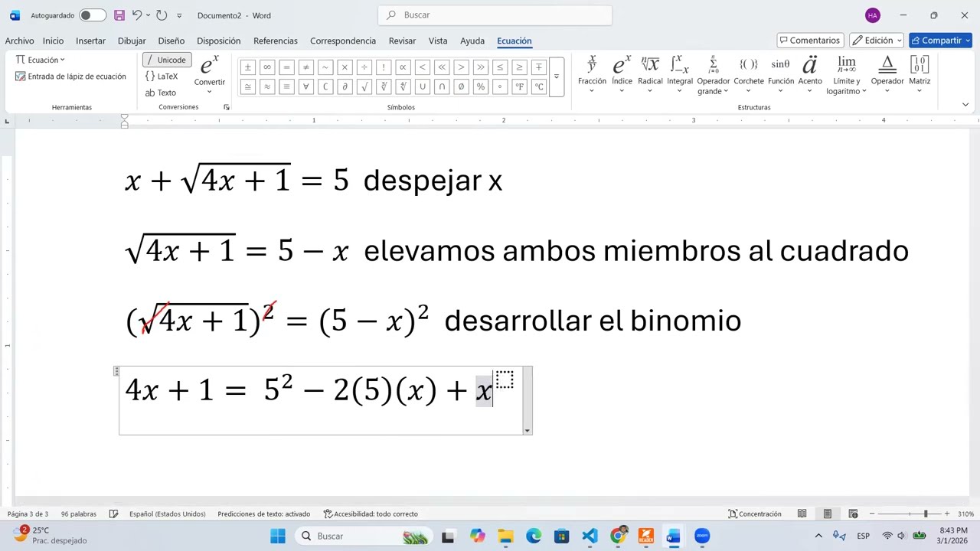
Task: Open the Ecuación gallery dropdown
Action: (41, 60)
